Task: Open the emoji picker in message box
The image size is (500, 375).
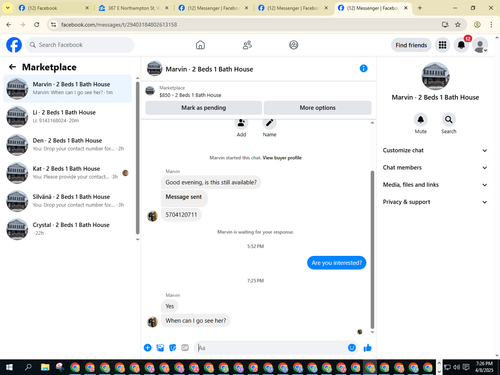Action: [x=352, y=348]
